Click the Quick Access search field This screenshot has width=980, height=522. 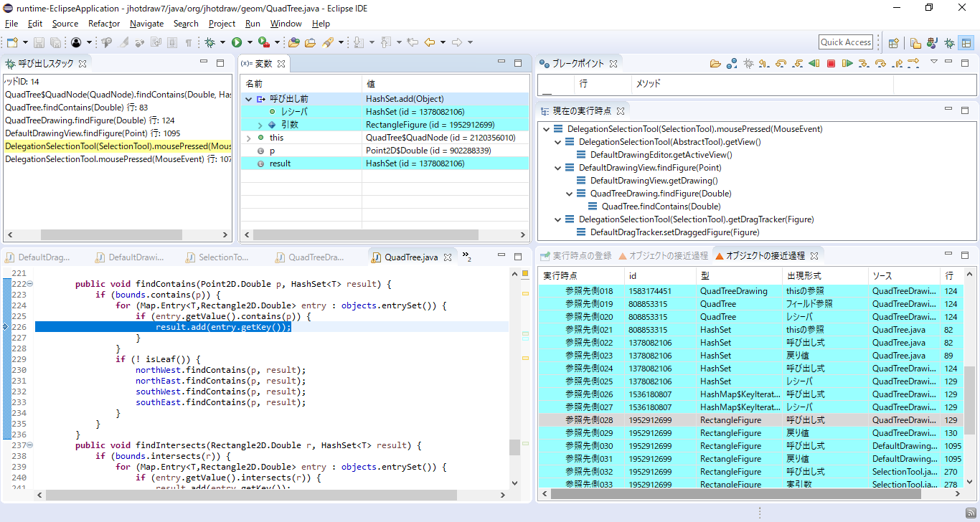(846, 42)
